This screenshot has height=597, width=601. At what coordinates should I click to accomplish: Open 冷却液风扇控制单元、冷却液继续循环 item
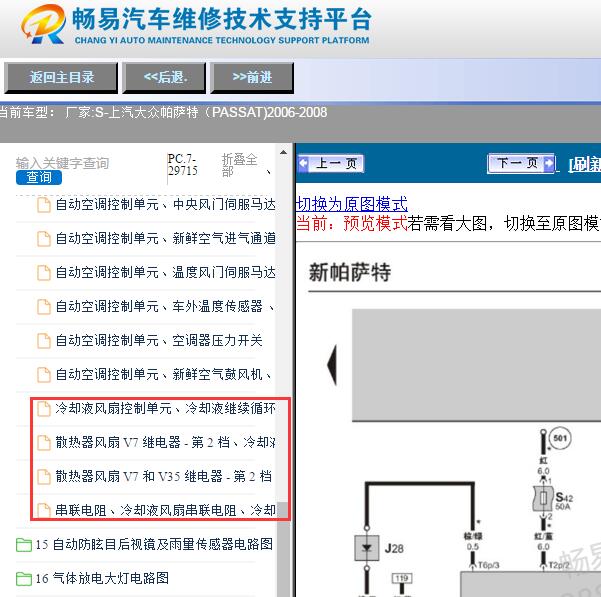pos(165,408)
